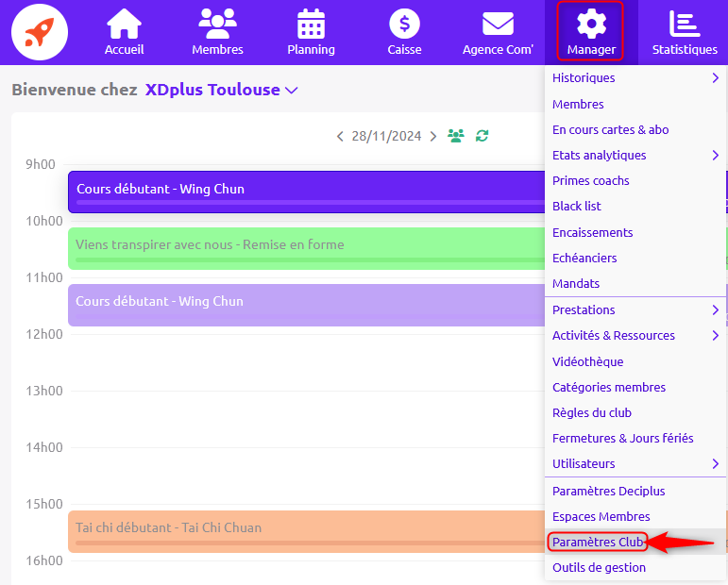Open the Accueil home icon

[124, 25]
